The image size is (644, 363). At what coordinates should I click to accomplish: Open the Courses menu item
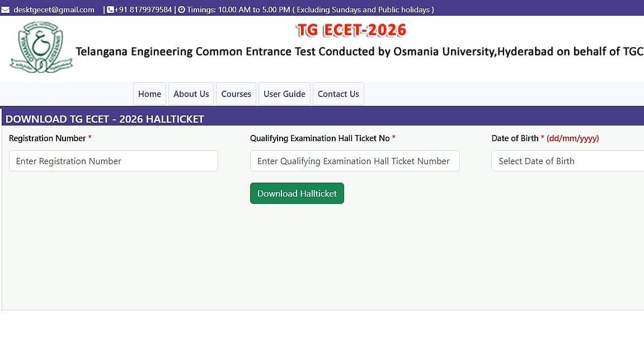236,94
